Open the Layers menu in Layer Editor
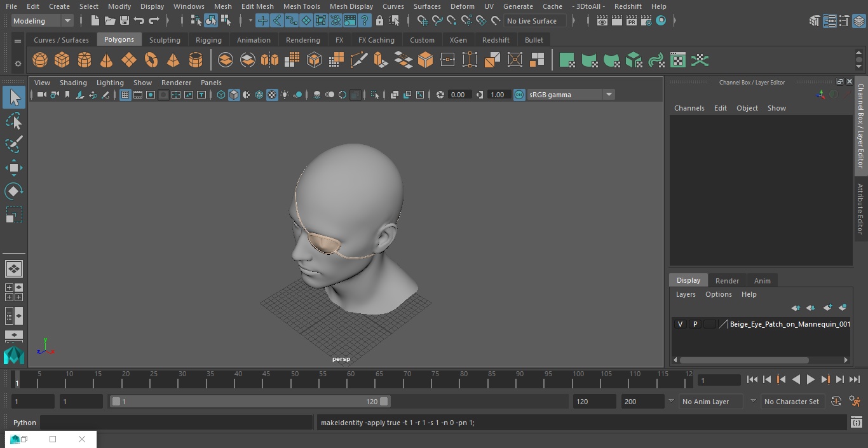The image size is (868, 448). point(686,294)
